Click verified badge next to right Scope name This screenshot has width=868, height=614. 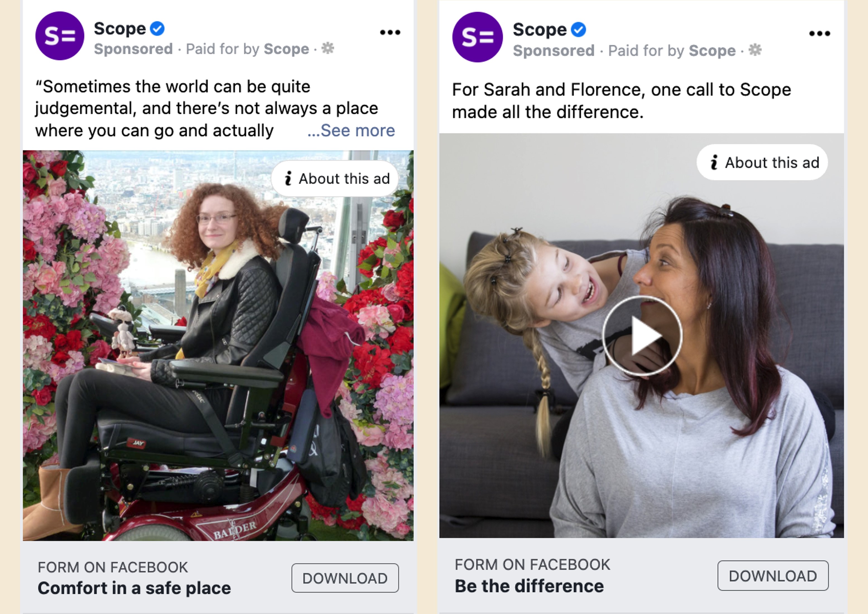[x=578, y=30]
